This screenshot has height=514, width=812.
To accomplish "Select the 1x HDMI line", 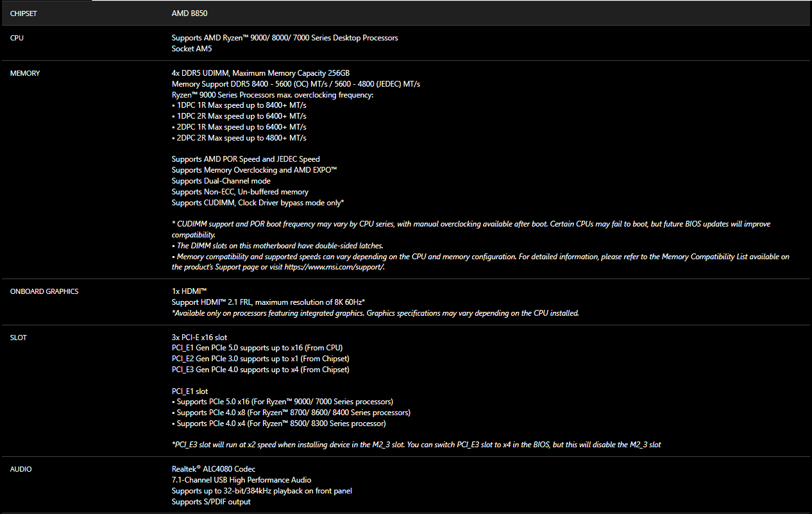I will pos(188,291).
